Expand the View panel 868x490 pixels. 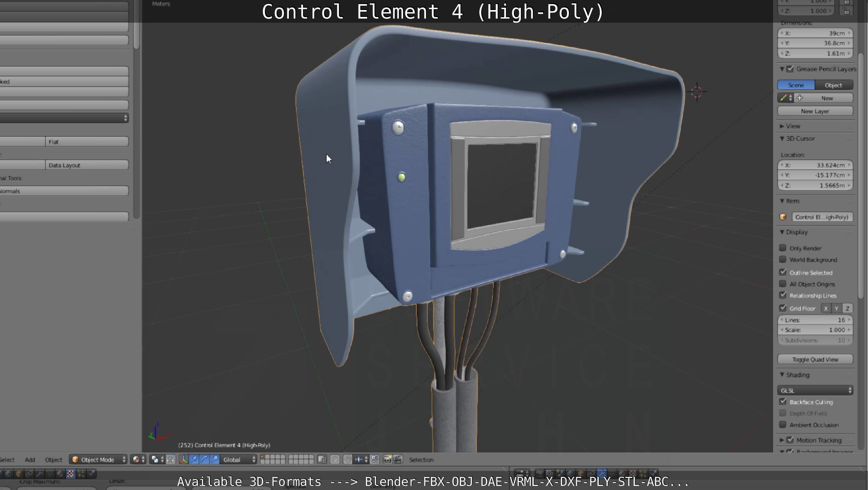point(782,126)
